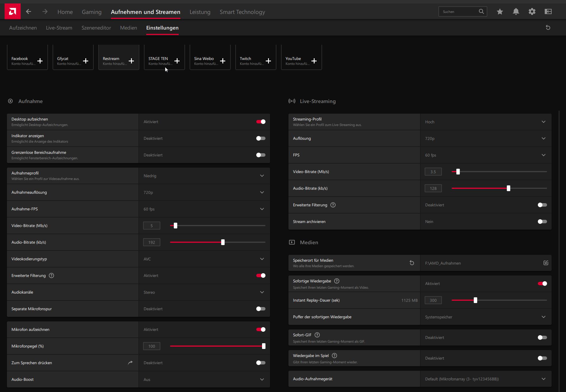Screen dimensions: 566x392
Task: Open the notifications bell icon
Action: [516, 11]
